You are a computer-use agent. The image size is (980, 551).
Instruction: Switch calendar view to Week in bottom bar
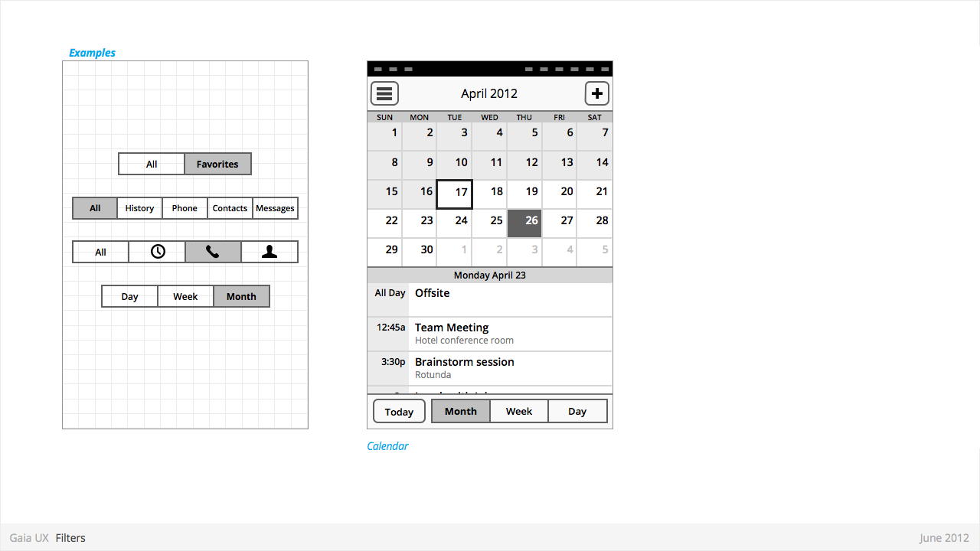pos(519,411)
